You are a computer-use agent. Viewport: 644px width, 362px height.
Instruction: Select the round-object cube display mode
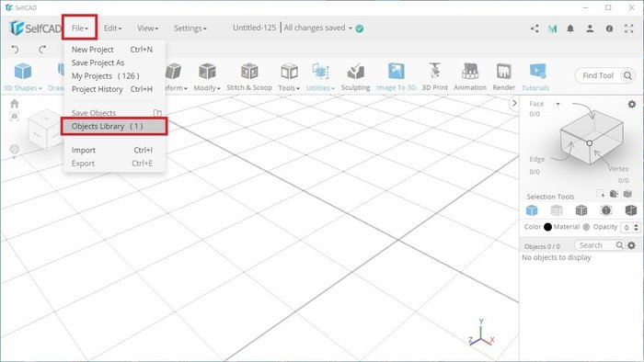[x=606, y=210]
